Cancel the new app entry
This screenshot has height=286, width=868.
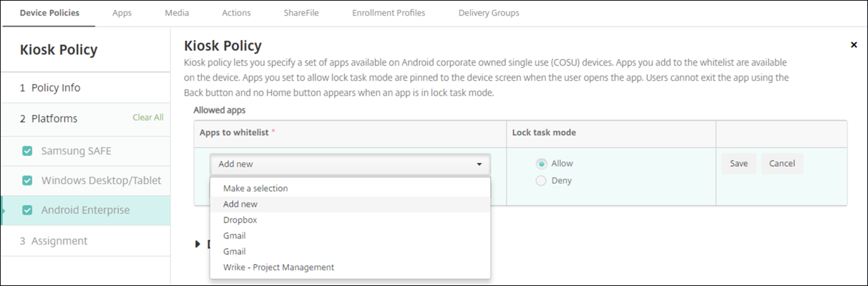click(x=782, y=164)
